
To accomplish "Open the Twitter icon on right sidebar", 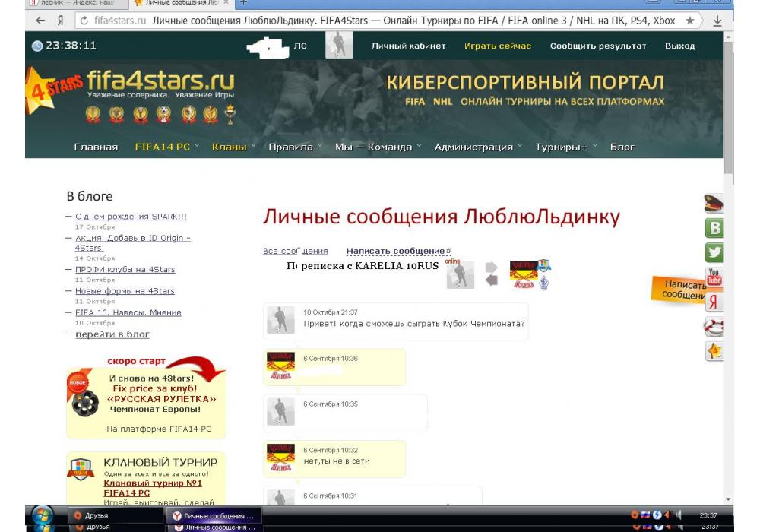I will pos(714,253).
